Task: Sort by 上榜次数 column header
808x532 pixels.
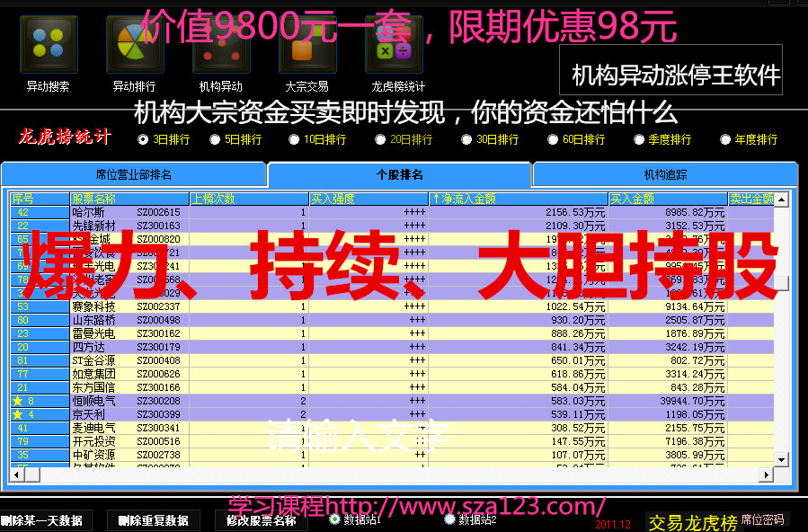Action: (x=248, y=199)
